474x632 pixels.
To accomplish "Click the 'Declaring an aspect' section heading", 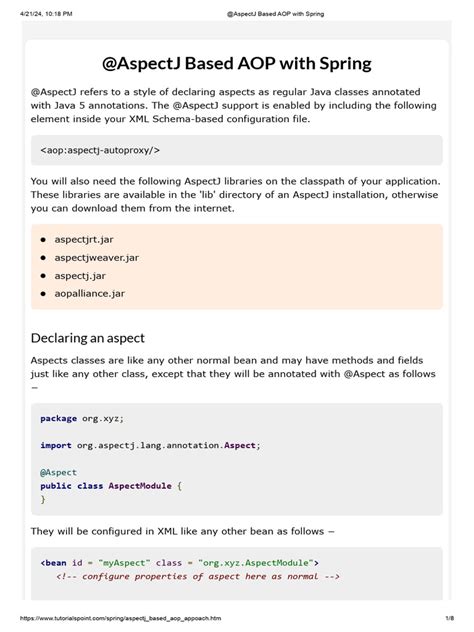I will click(87, 338).
